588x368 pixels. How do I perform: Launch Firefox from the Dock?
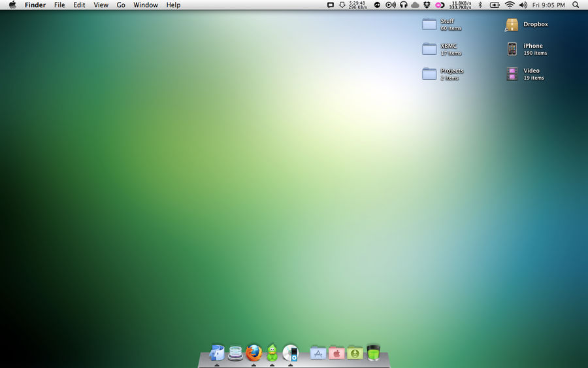tap(254, 353)
